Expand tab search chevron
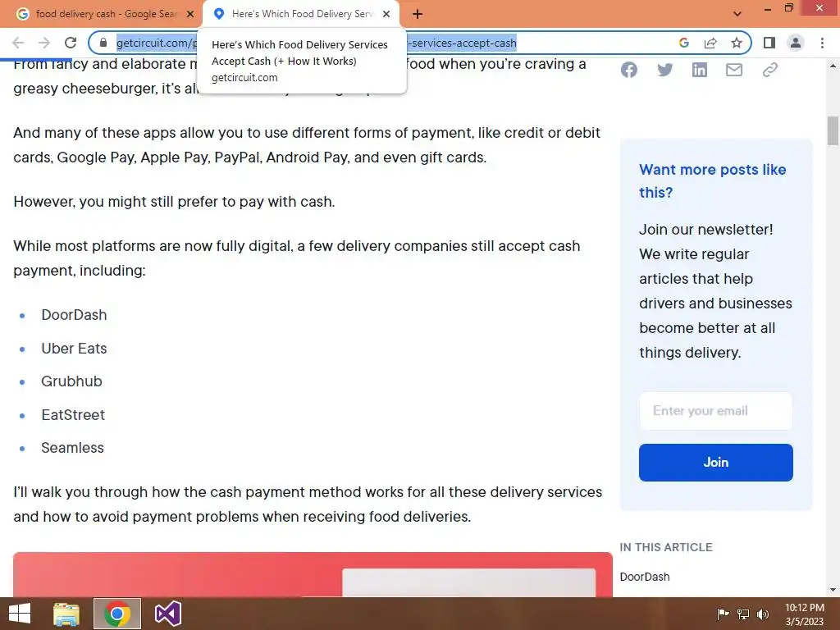Screen dimensions: 840x630 click(737, 15)
